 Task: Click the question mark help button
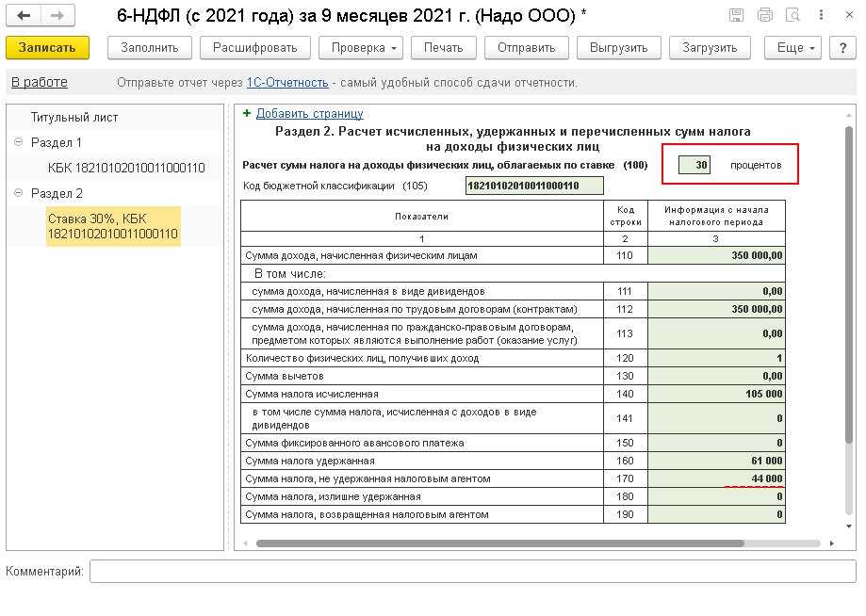coord(841,48)
